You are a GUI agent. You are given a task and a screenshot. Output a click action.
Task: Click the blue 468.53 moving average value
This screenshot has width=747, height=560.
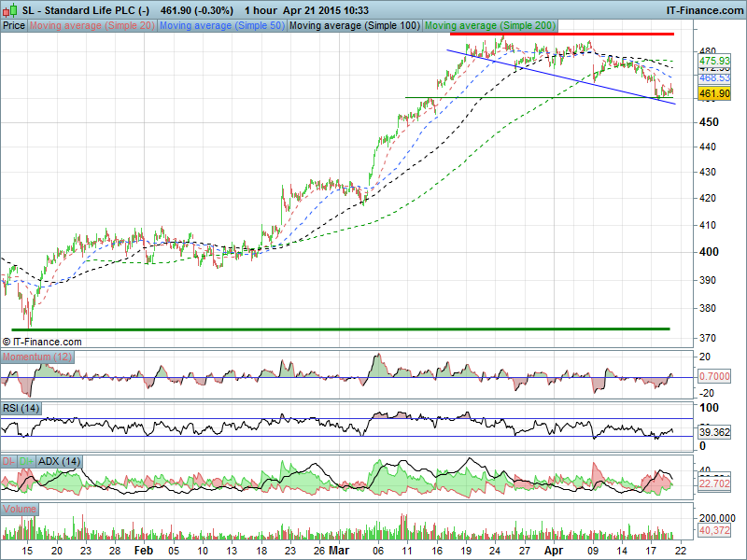(x=714, y=78)
